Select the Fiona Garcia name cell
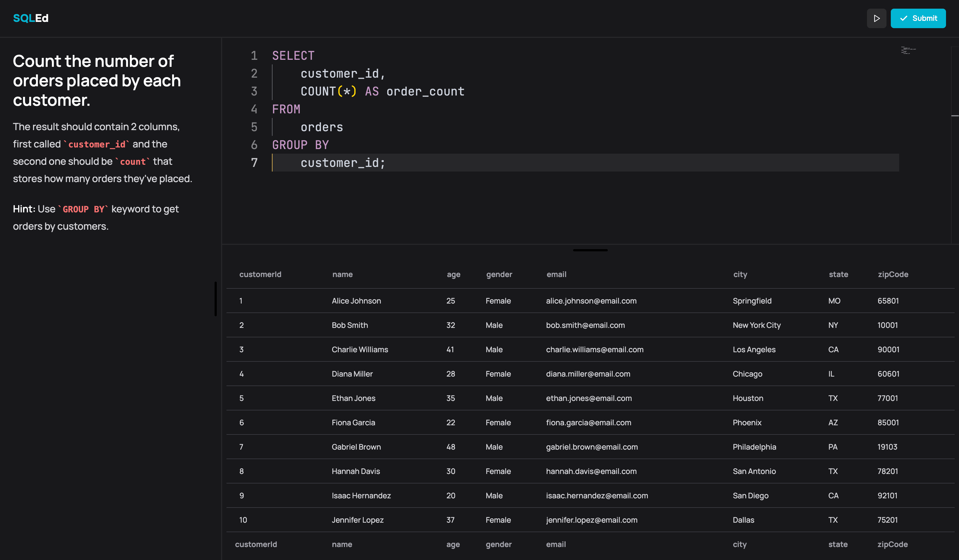The height and width of the screenshot is (560, 959). [353, 423]
